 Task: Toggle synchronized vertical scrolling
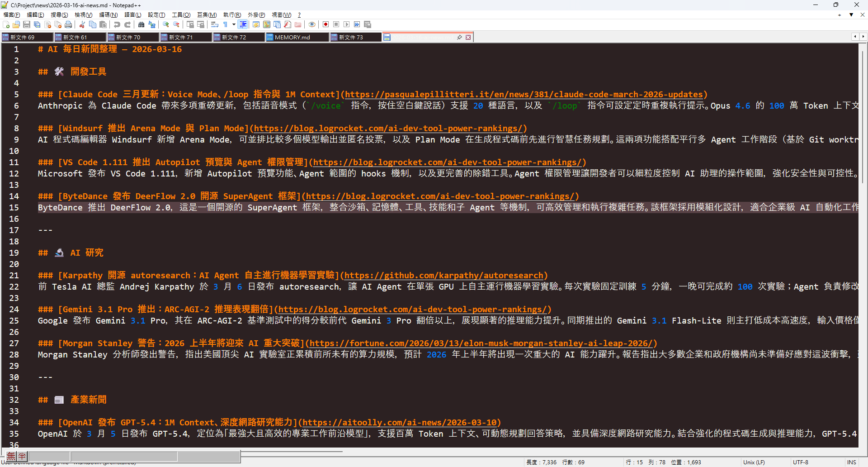pyautogui.click(x=190, y=25)
